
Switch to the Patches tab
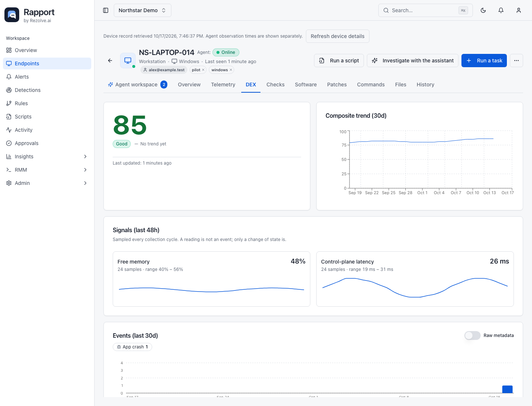tap(337, 85)
